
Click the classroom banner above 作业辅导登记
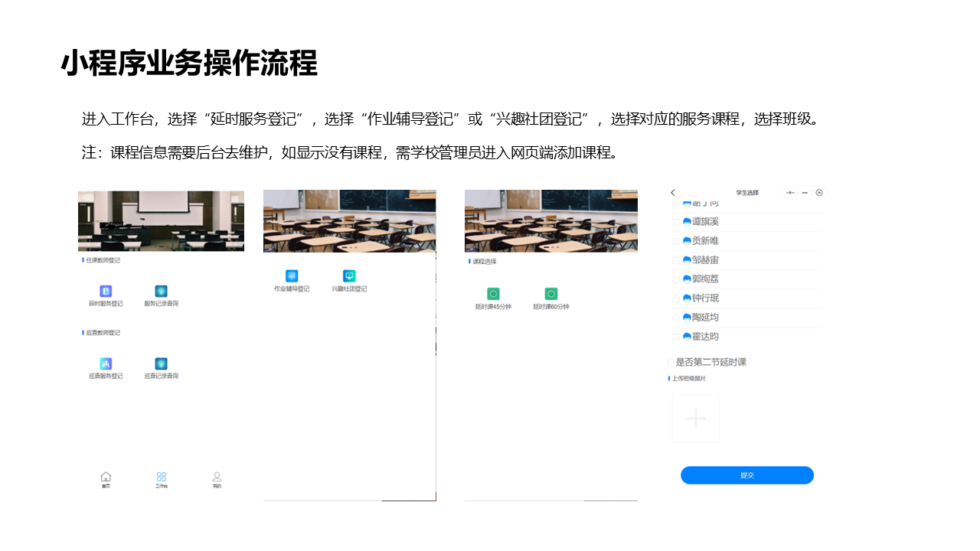point(350,221)
